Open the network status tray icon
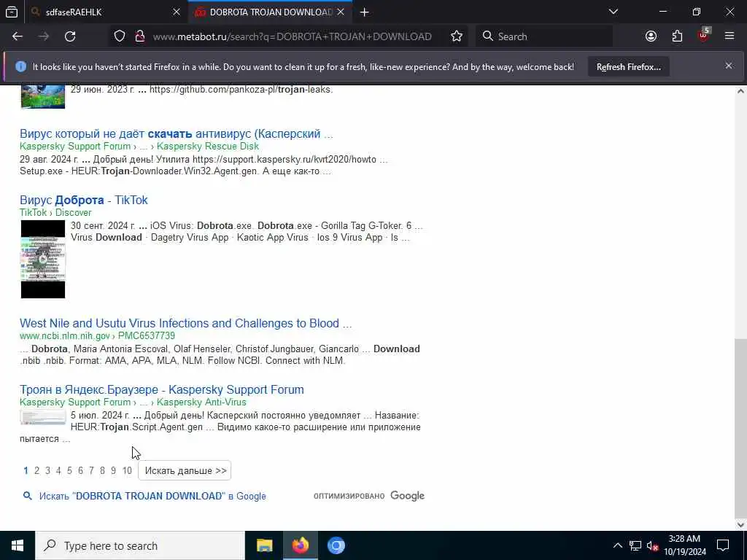 (635, 545)
